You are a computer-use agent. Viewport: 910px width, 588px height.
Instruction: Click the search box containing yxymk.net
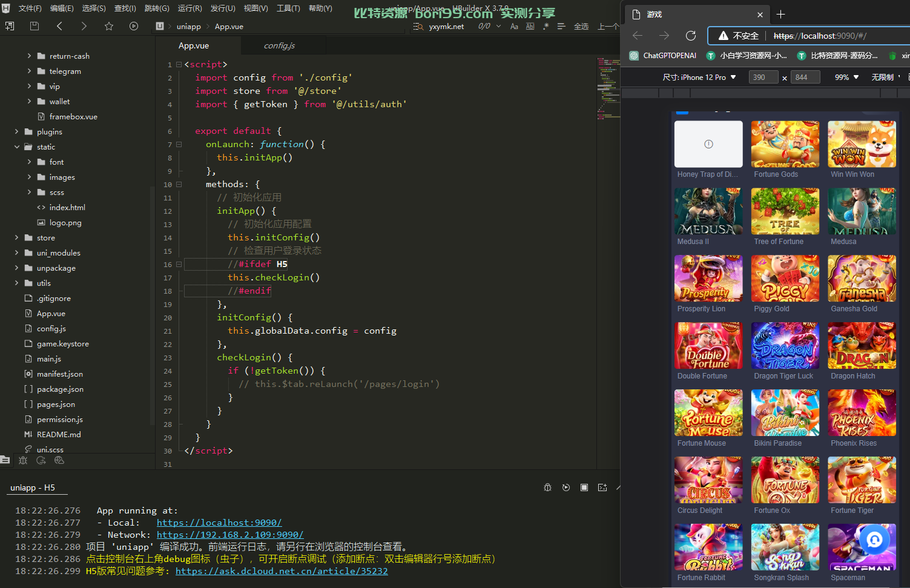coord(447,26)
